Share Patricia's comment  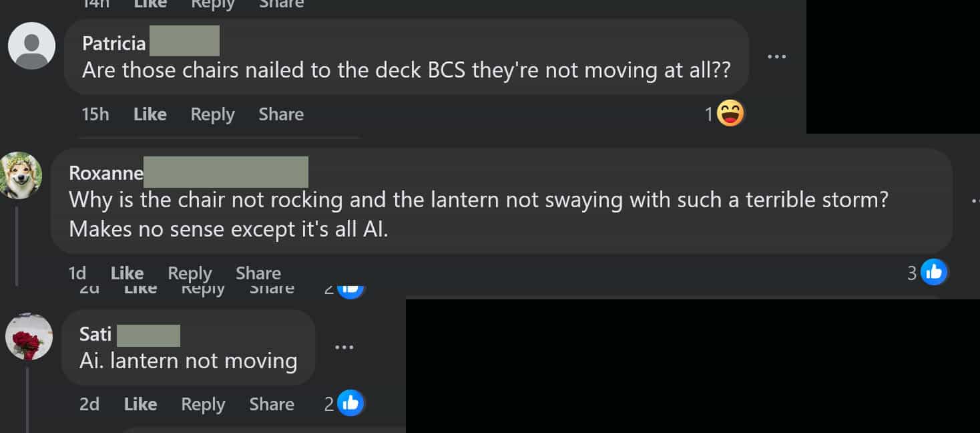coord(281,114)
